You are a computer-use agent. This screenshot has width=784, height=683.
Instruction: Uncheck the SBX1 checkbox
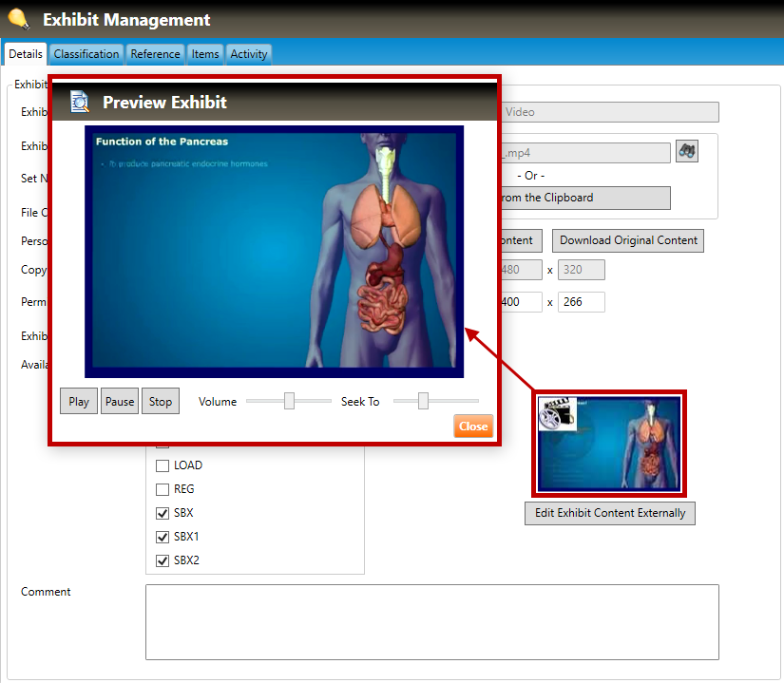click(163, 537)
